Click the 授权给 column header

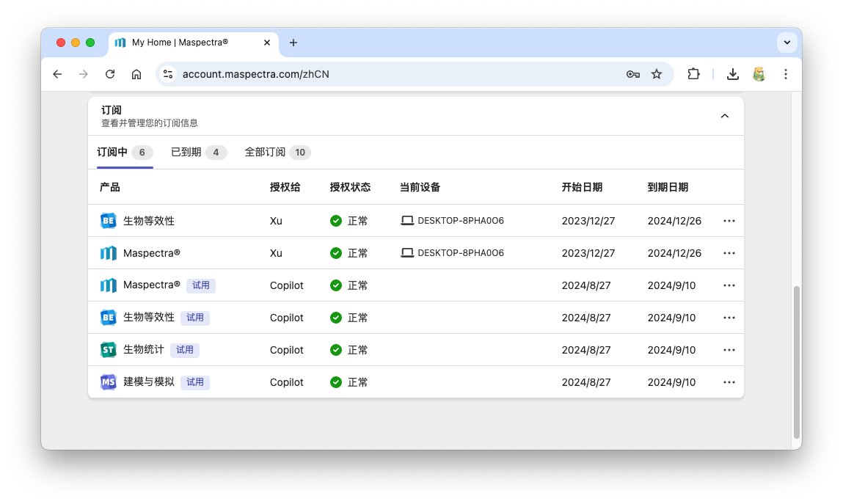click(285, 187)
